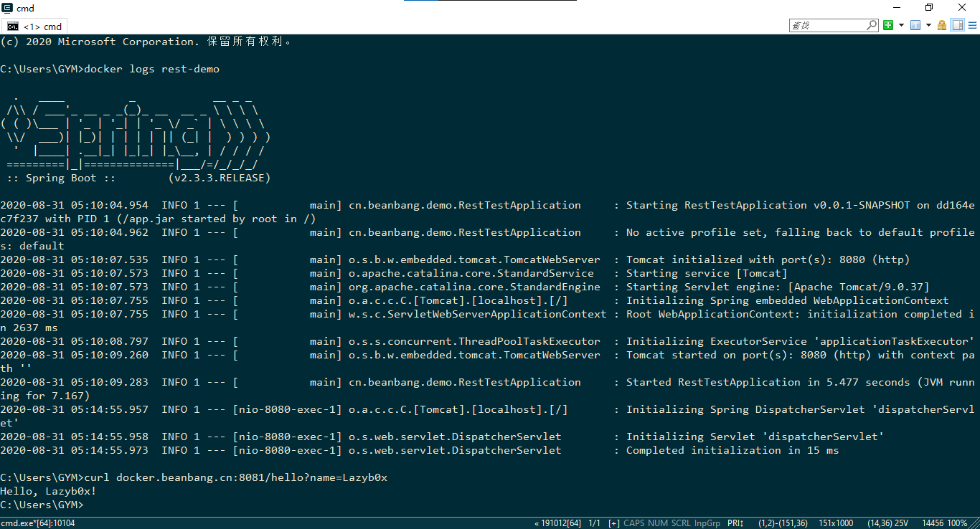This screenshot has width=980, height=529.
Task: Open the ConEmu hamburger settings menu
Action: (972, 25)
